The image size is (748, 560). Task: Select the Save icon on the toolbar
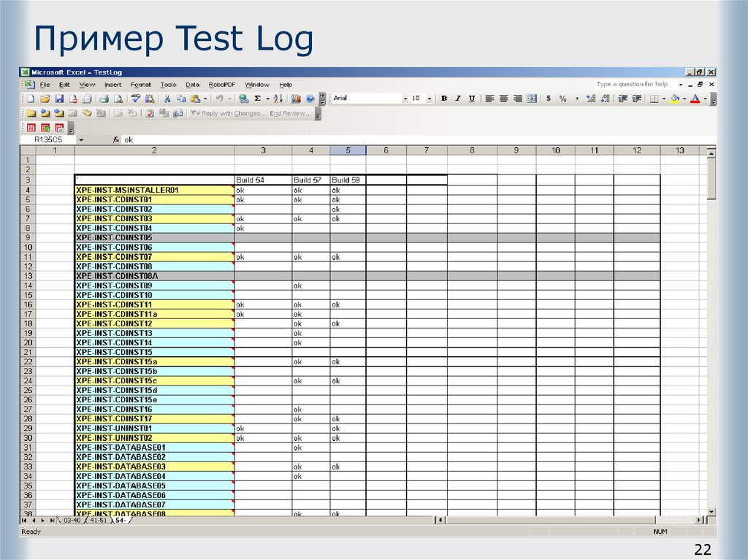[x=59, y=99]
